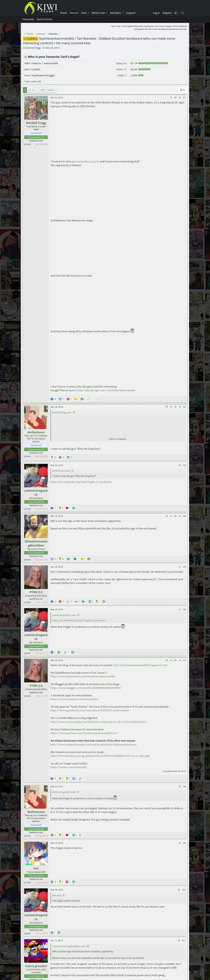210x980 pixels.
Task: Expand the Members dropdown arrow
Action: coord(123,13)
